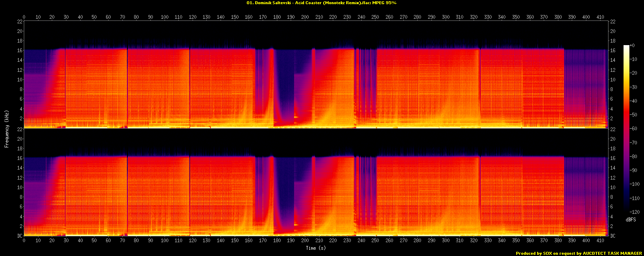The height and width of the screenshot is (256, 644).
Task: Click the "+0" label on the color scale
Action: pyautogui.click(x=632, y=46)
